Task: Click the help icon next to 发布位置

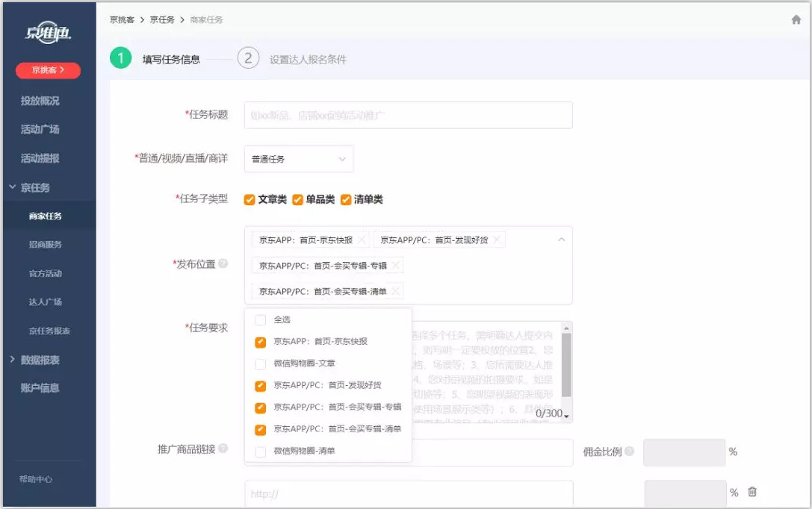Action: click(x=223, y=263)
